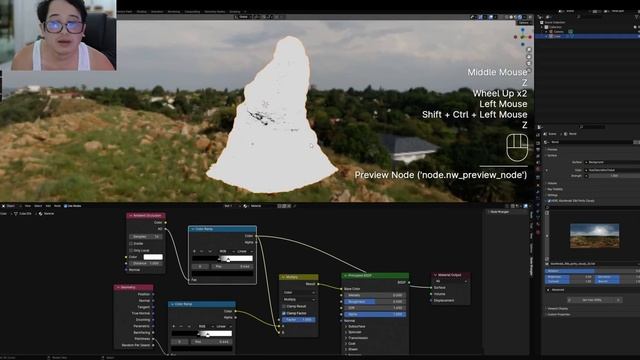The height and width of the screenshot is (360, 640).
Task: Click the upper Color Ramp gradient bar
Action: tap(222, 259)
